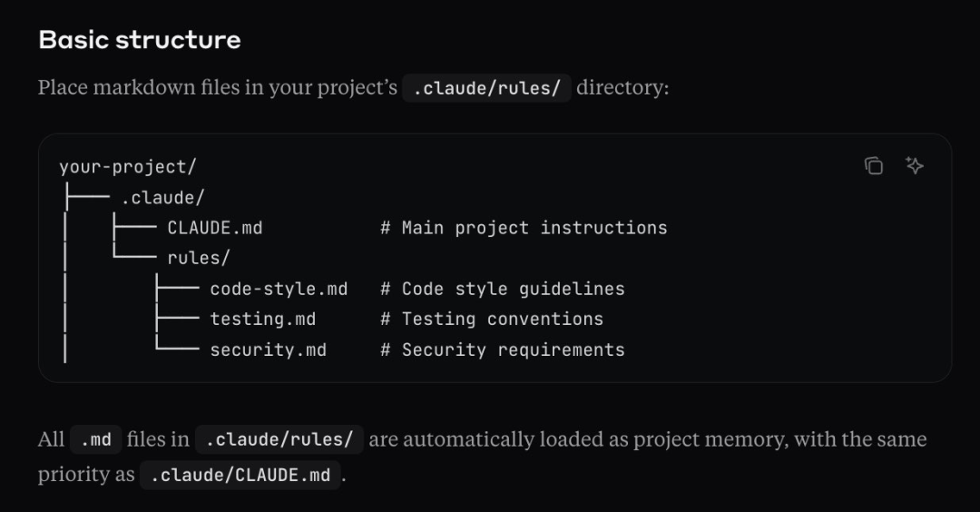This screenshot has height=512, width=980.
Task: Click the '# Main project instructions' comment
Action: [524, 228]
